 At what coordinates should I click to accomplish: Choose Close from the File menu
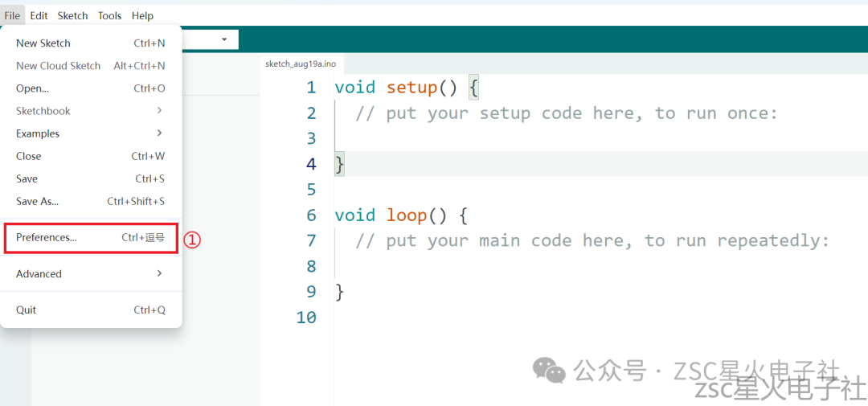91,156
